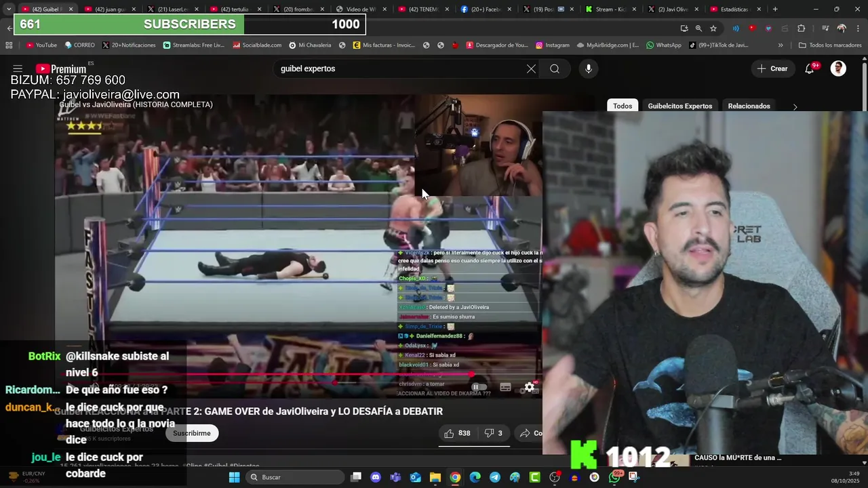The image size is (868, 488).
Task: Switch to the '(42) juan gu' tab
Action: click(110, 9)
